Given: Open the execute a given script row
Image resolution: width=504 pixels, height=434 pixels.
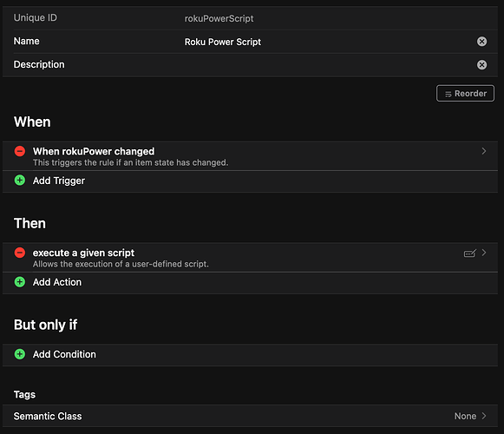Looking at the screenshot, I should pos(250,258).
